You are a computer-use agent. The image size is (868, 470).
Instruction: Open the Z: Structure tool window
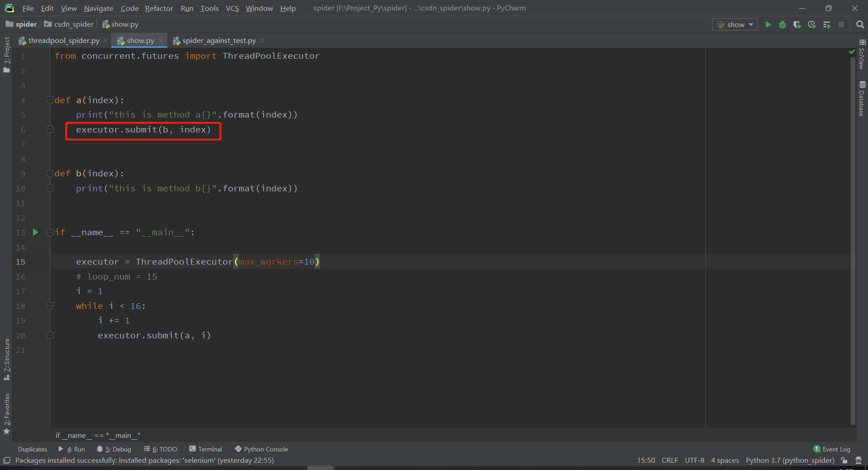click(6, 360)
